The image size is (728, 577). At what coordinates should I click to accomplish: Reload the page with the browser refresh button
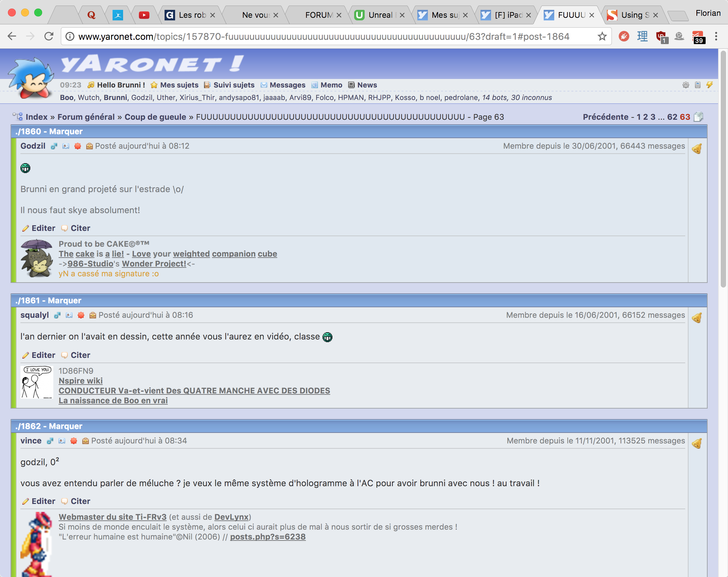49,37
